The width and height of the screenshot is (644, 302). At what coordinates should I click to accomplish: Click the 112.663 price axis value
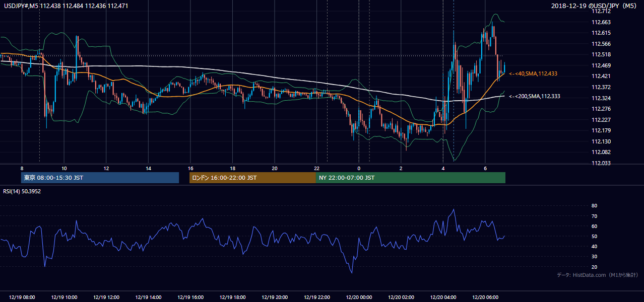point(601,22)
